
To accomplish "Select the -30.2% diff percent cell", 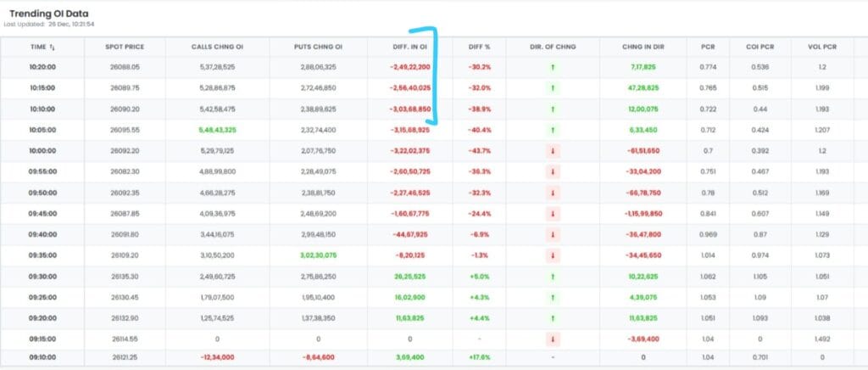I will tap(481, 66).
